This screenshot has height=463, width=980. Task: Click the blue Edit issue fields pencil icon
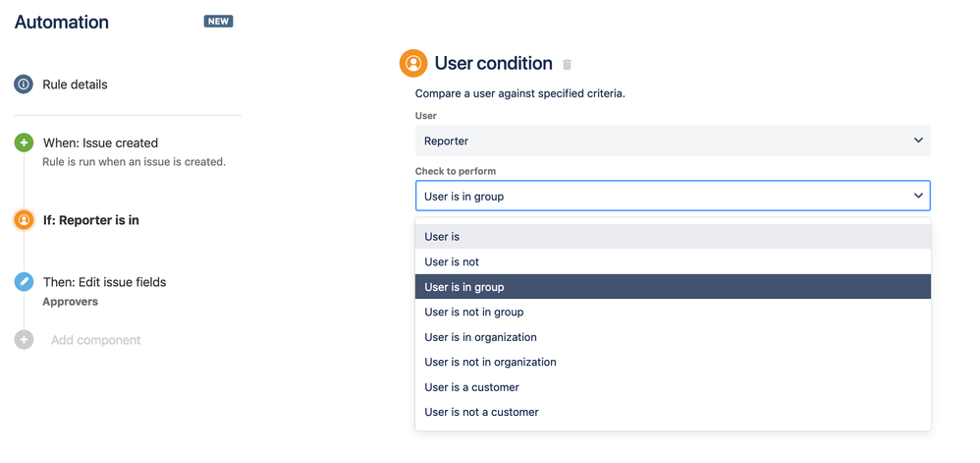[x=24, y=282]
